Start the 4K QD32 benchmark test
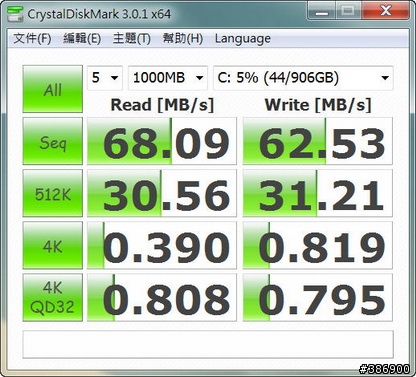 53,297
